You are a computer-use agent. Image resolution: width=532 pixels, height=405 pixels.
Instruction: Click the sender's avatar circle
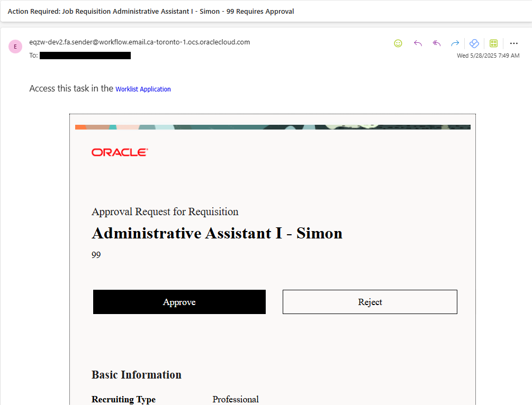[x=15, y=46]
